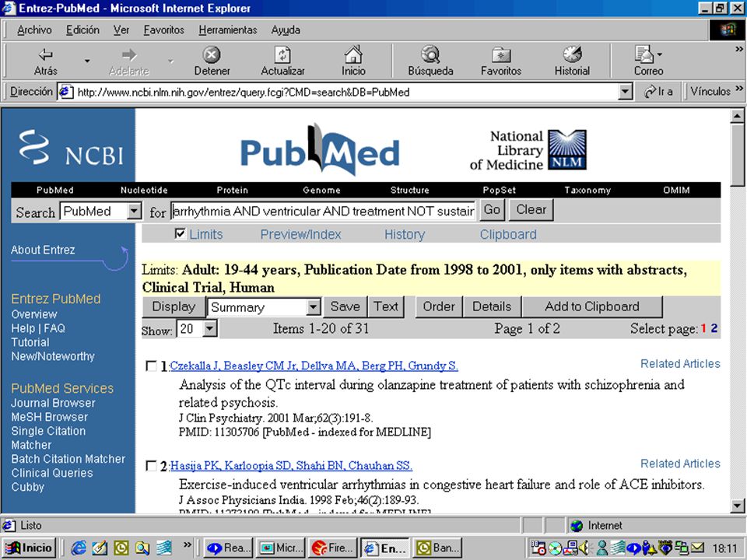Screen dimensions: 747x560
Task: Check the box for article 2 Hasija
Action: point(150,466)
